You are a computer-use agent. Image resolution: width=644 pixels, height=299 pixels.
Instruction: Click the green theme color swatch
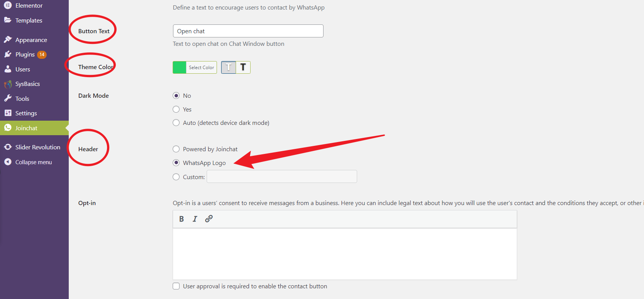pyautogui.click(x=180, y=68)
